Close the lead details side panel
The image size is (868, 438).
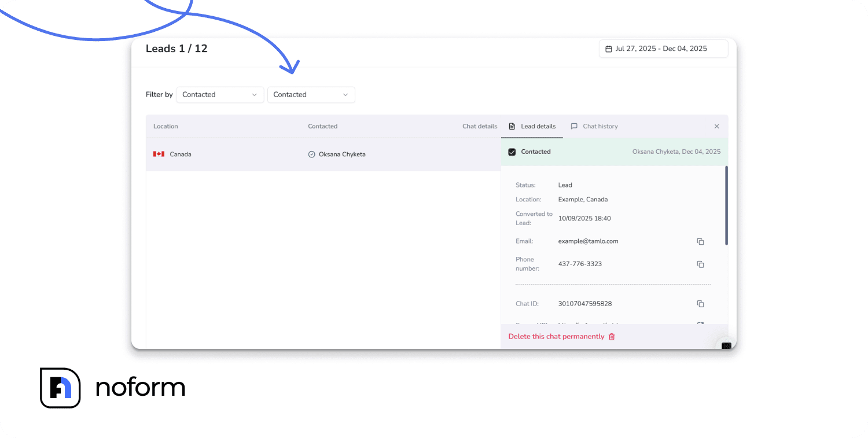716,126
